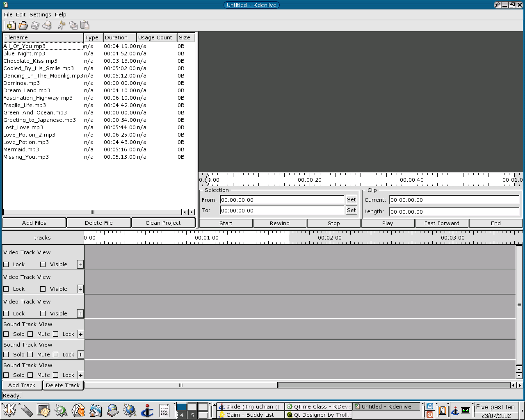This screenshot has width=525, height=420.
Task: Click the Save floppy disk icon
Action: click(35, 25)
